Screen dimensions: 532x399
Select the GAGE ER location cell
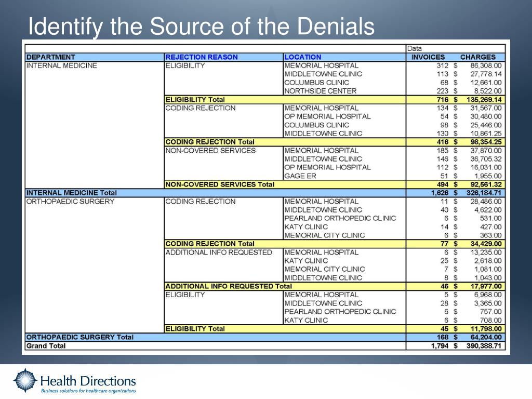(x=300, y=176)
